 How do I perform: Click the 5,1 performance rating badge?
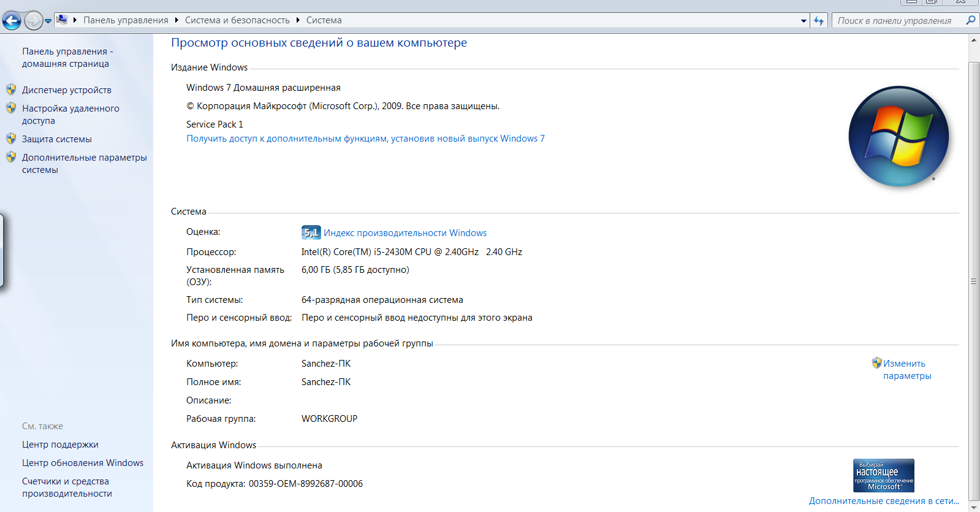[x=311, y=232]
